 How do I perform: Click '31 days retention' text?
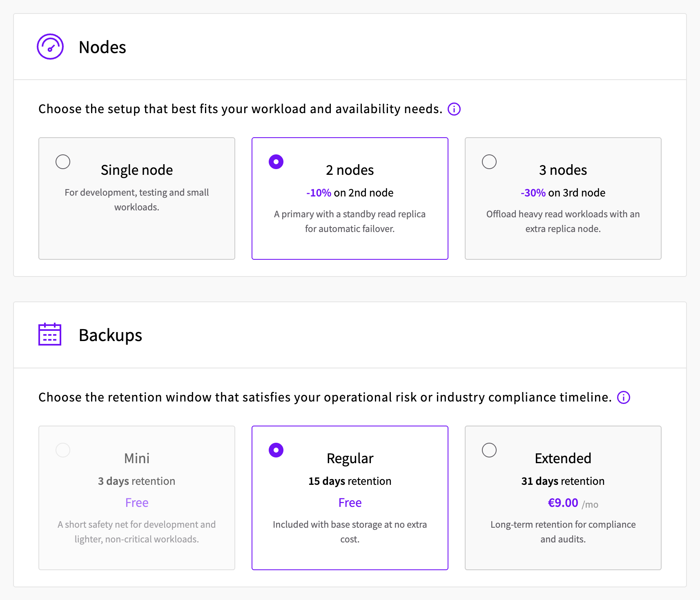point(563,481)
